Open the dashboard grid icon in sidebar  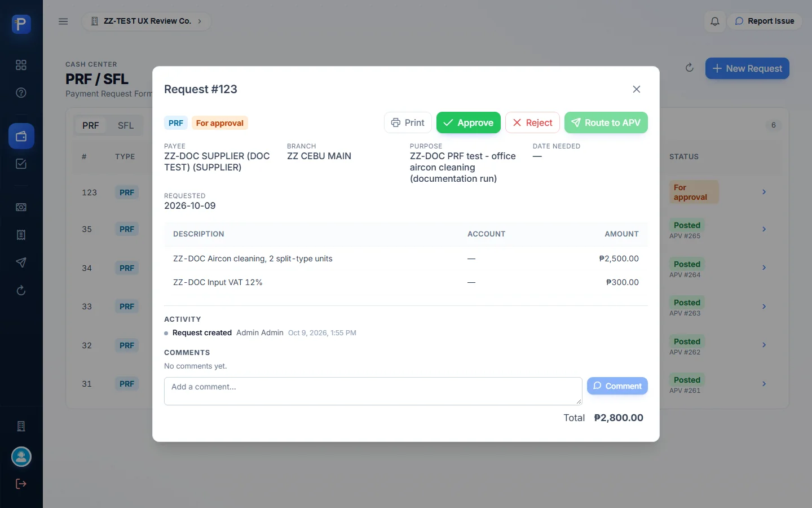pos(21,65)
